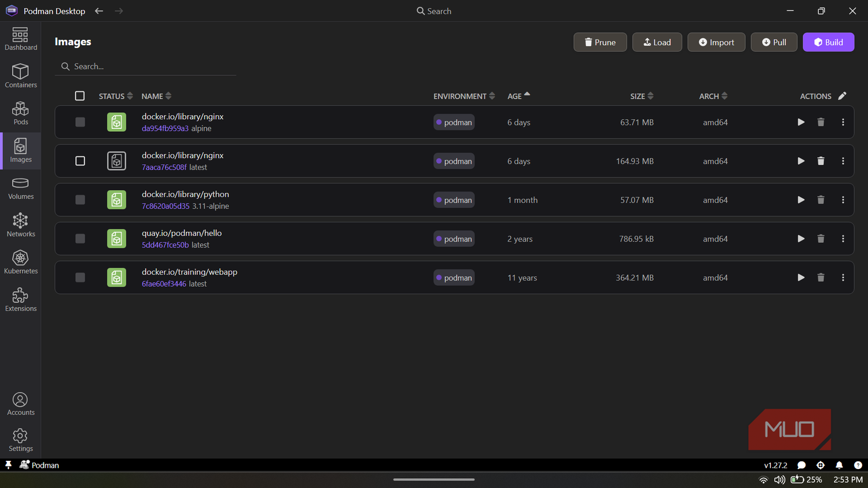Focus the images Search field
The image size is (868, 488).
145,66
